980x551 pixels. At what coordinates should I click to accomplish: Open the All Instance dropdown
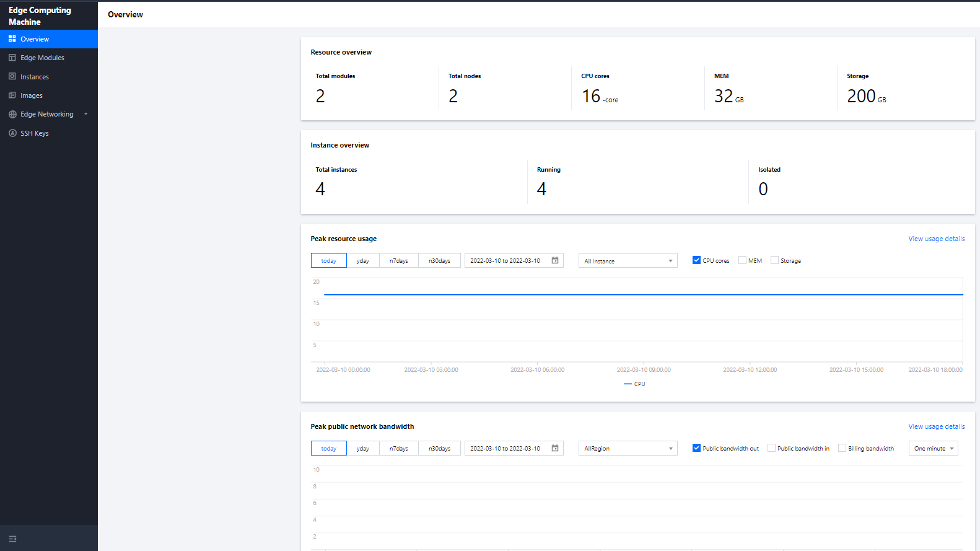628,261
